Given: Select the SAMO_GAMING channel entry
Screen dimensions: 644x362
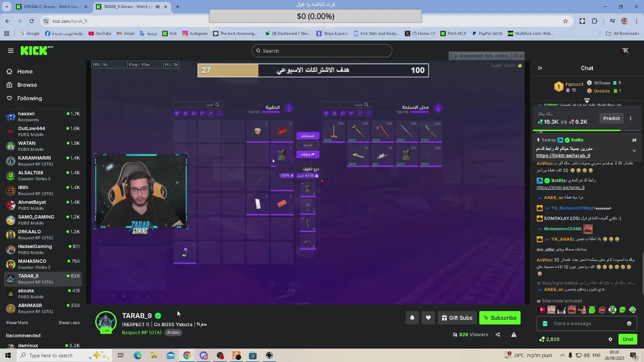Looking at the screenshot, I should 43,220.
